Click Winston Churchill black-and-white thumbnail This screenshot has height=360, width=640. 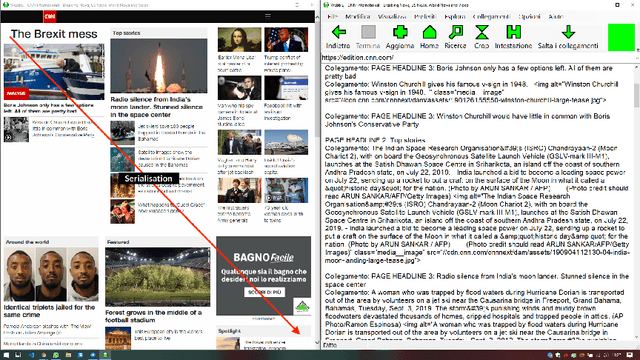16,129
